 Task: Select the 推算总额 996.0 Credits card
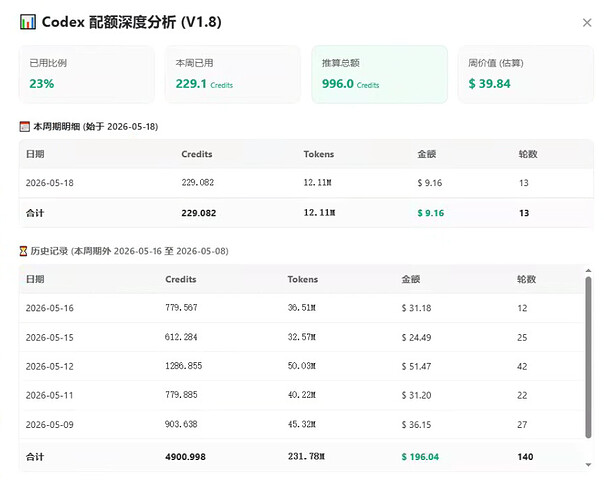pyautogui.click(x=379, y=74)
